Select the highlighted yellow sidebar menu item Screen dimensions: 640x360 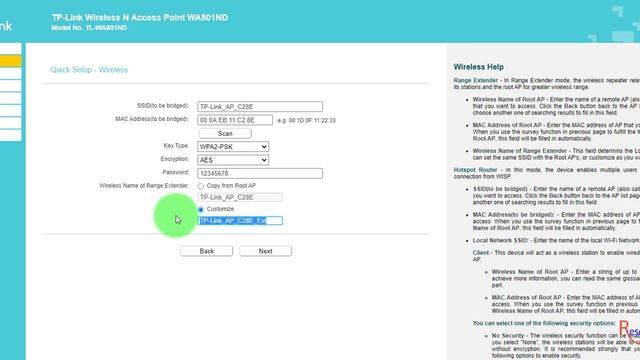[11, 61]
